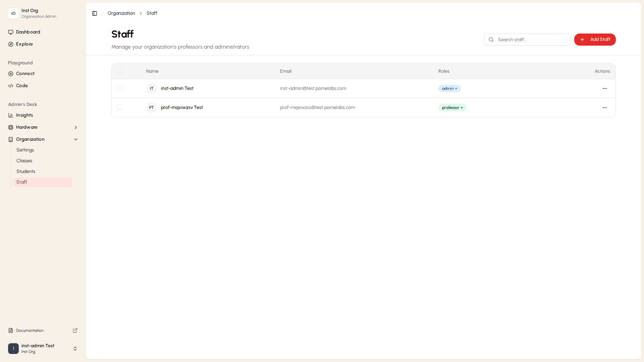Click the Hardware chip icon
The height and width of the screenshot is (362, 644).
(x=11, y=127)
